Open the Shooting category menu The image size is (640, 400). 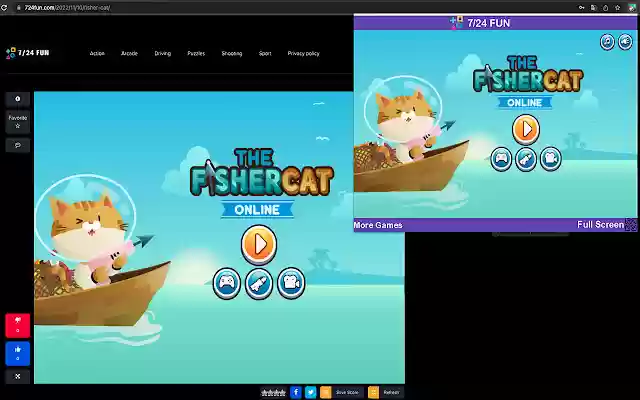232,53
